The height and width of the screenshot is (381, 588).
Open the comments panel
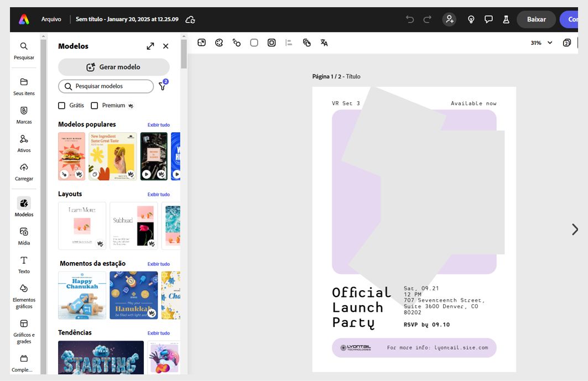pos(488,19)
